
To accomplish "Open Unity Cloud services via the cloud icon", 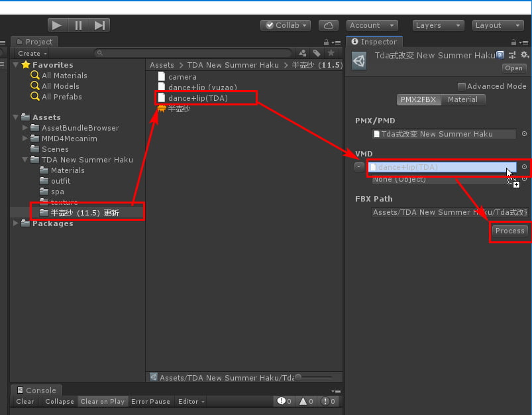I will point(328,25).
